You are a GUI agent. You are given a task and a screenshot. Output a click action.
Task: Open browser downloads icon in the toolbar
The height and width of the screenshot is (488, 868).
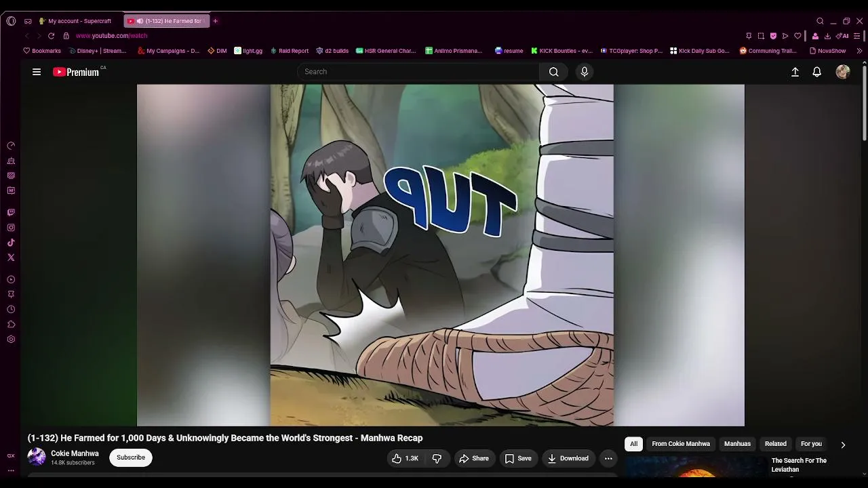(827, 36)
